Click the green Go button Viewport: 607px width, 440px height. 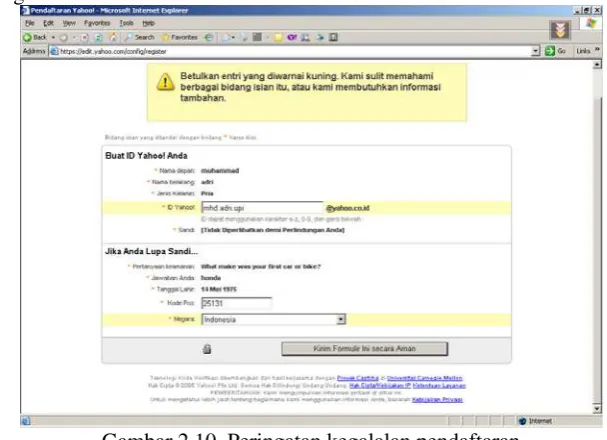555,51
